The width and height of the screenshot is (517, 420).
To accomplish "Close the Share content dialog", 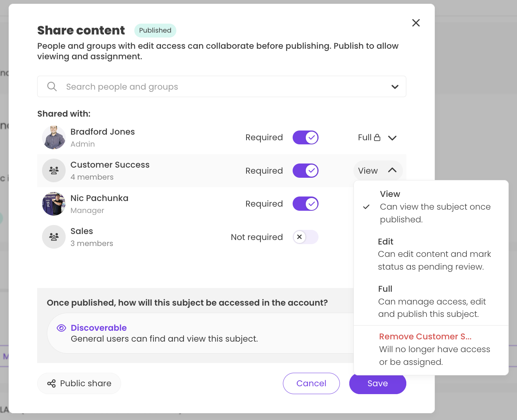I will [x=416, y=23].
